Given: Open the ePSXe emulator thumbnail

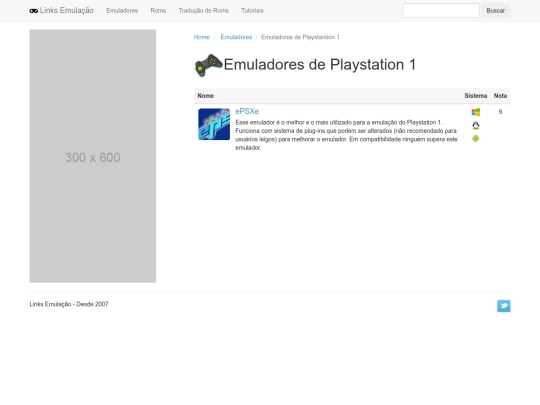Looking at the screenshot, I should point(214,124).
